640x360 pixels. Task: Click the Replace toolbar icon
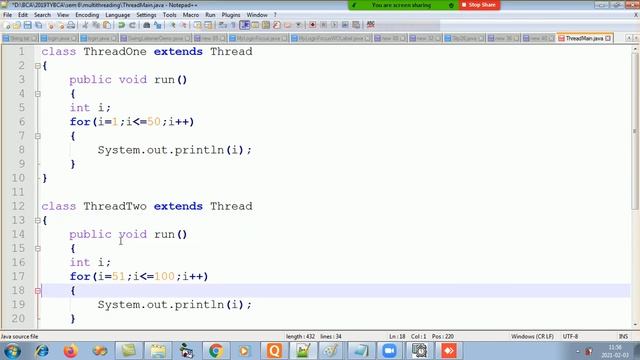[x=158, y=25]
